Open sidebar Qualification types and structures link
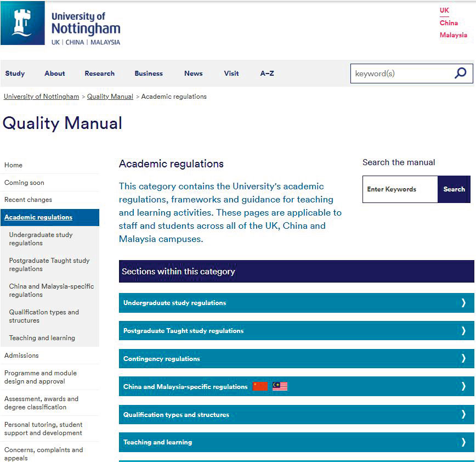Image resolution: width=476 pixels, height=462 pixels. pyautogui.click(x=44, y=316)
